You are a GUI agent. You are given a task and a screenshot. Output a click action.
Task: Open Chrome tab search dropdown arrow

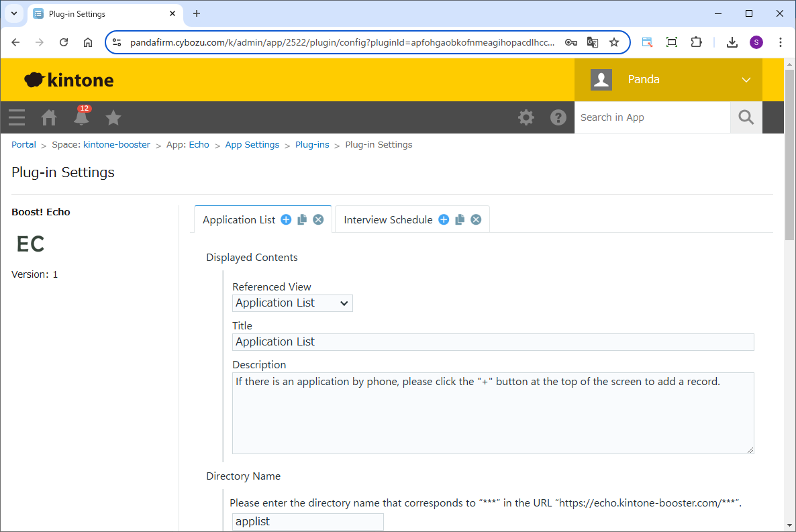pyautogui.click(x=13, y=13)
